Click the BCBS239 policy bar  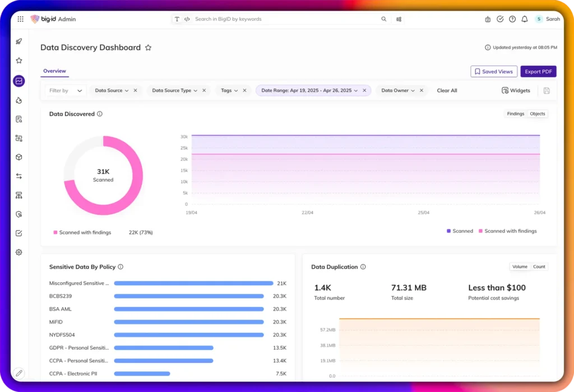coord(188,296)
